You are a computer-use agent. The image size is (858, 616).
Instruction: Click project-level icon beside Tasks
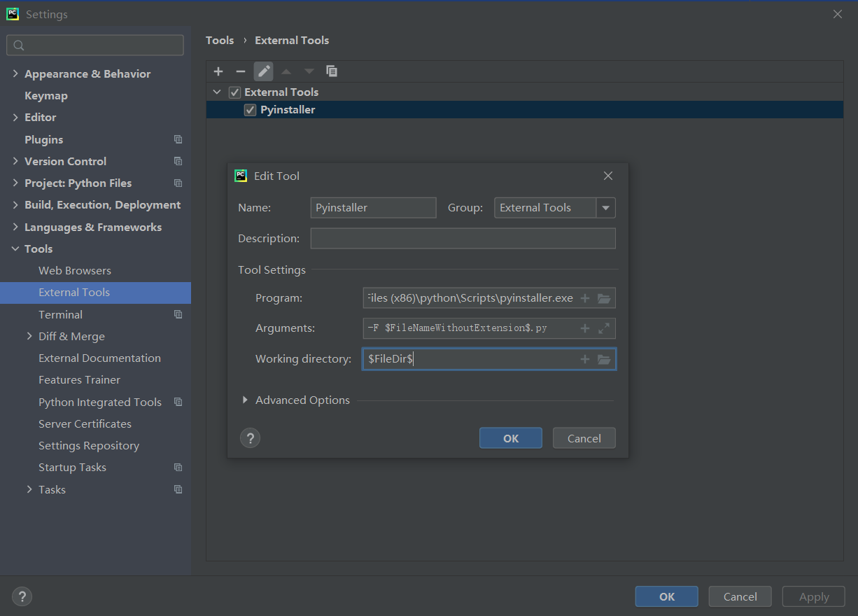coord(178,489)
